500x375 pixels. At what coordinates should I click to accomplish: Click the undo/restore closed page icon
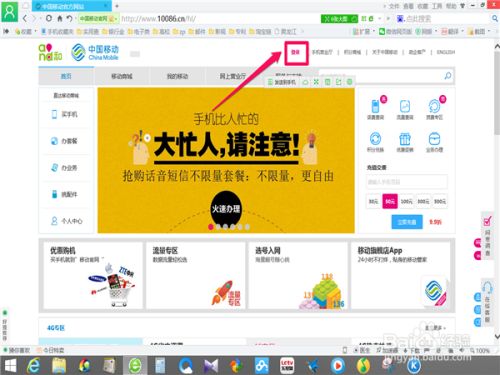(x=69, y=18)
